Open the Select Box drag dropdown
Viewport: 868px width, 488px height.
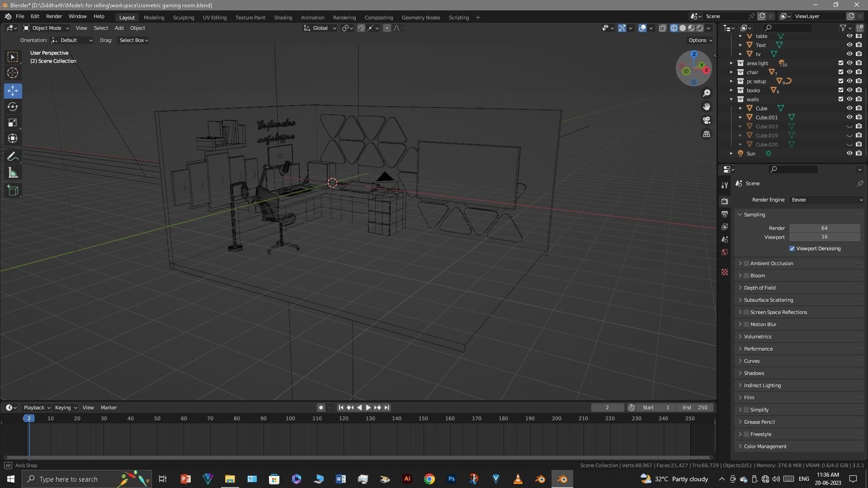point(133,40)
